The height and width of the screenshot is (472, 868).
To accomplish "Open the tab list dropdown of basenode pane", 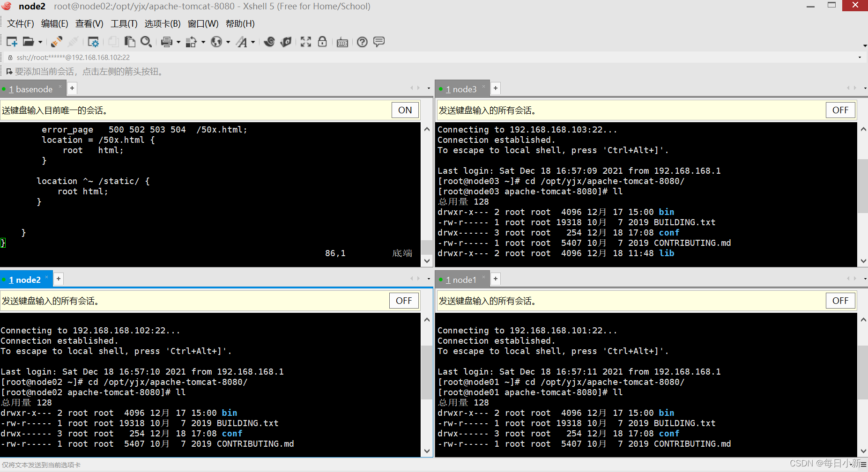I will tap(429, 88).
